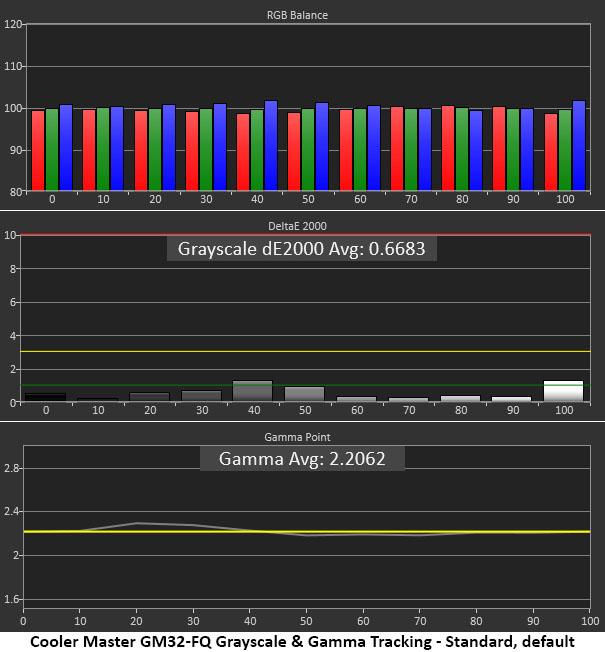Viewport: 605px width, 652px height.
Task: Click the 50 label on Gamma Point horizontal axis
Action: 306,622
